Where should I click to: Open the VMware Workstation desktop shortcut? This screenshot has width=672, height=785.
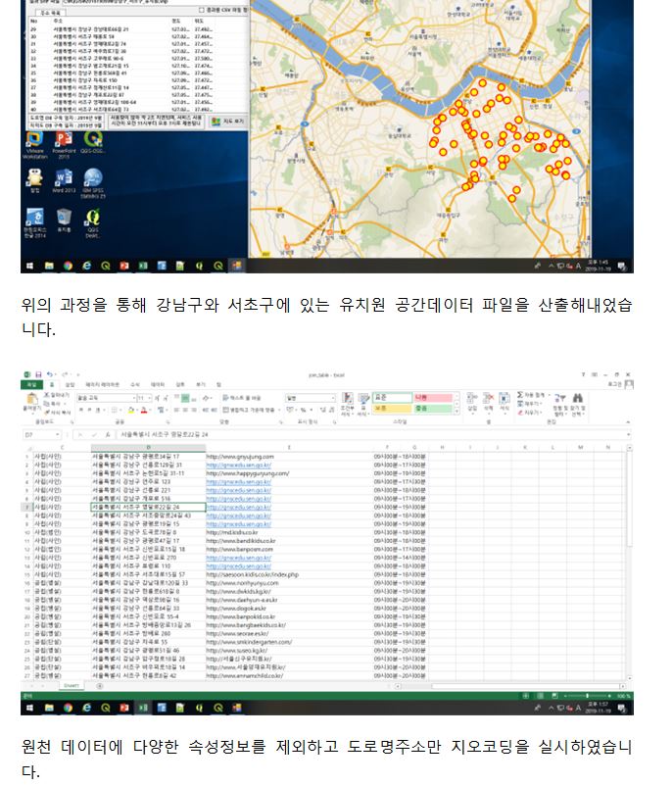point(34,145)
